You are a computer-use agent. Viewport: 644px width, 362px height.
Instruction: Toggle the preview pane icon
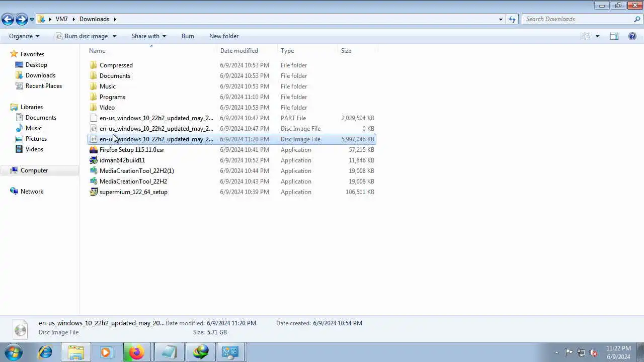(614, 36)
